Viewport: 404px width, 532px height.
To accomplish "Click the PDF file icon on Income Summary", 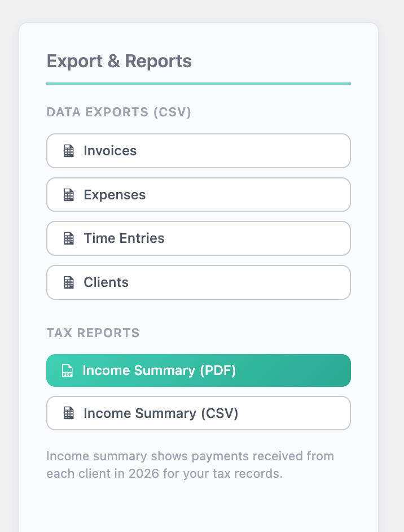I will click(67, 370).
